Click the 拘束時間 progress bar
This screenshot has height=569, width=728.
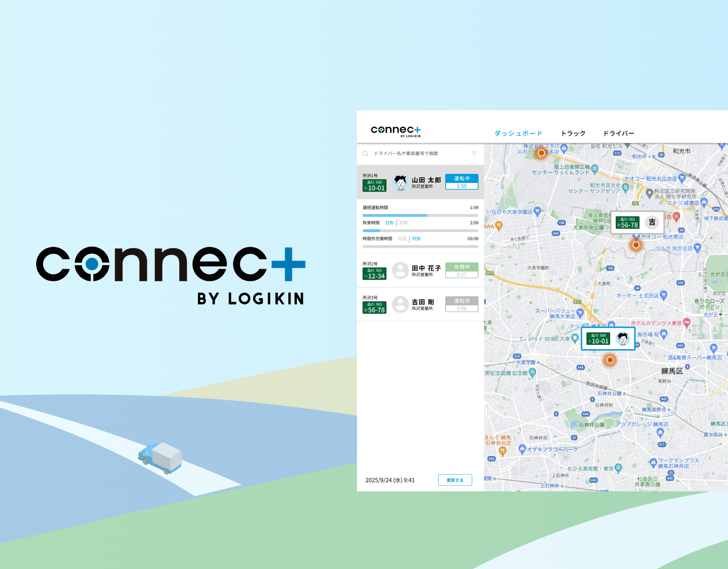(420, 231)
